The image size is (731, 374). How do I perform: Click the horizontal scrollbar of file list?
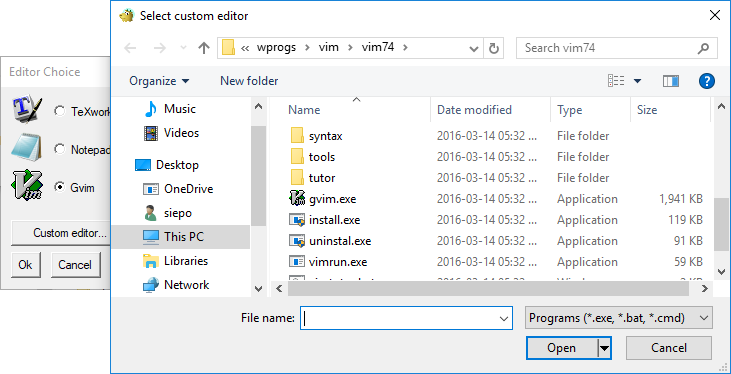point(488,289)
